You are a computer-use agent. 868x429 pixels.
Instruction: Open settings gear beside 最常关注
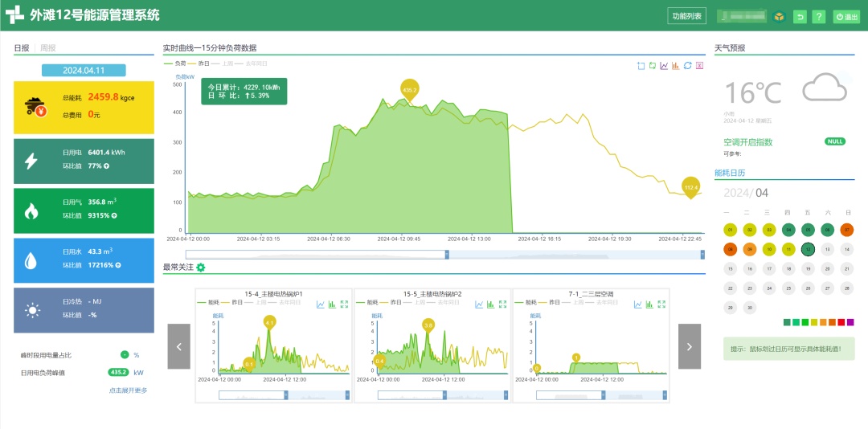coord(201,268)
